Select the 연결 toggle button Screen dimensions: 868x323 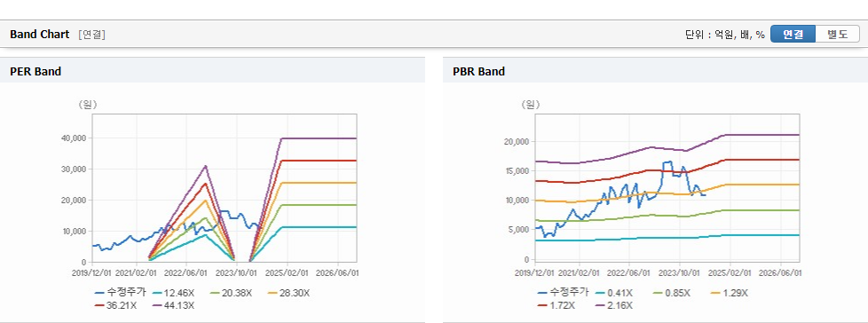click(x=793, y=34)
